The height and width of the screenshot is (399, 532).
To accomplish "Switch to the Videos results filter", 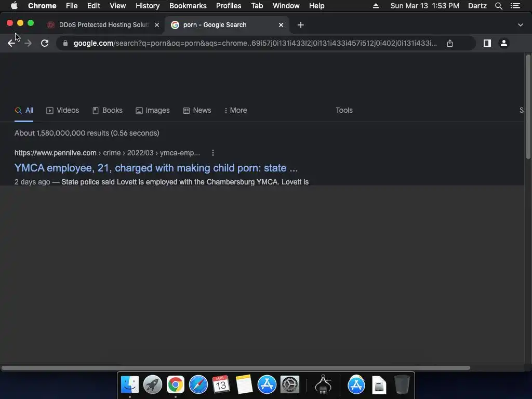I will (x=63, y=110).
